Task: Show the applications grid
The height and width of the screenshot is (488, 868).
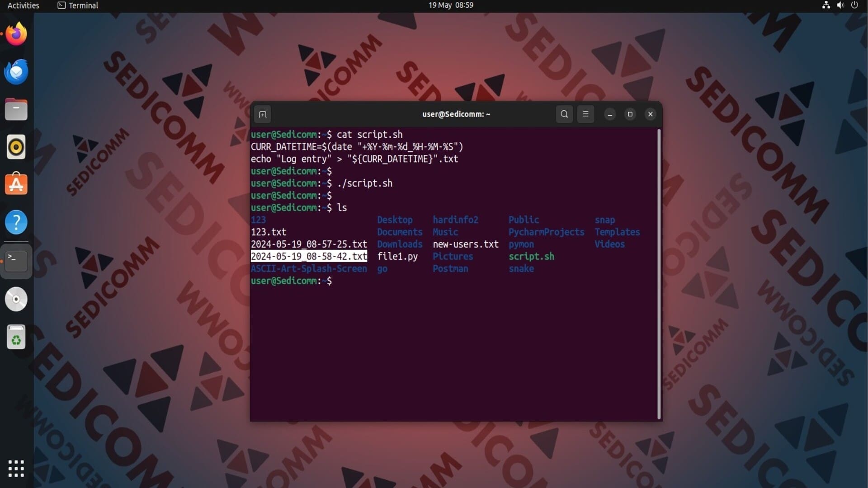Action: tap(16, 469)
